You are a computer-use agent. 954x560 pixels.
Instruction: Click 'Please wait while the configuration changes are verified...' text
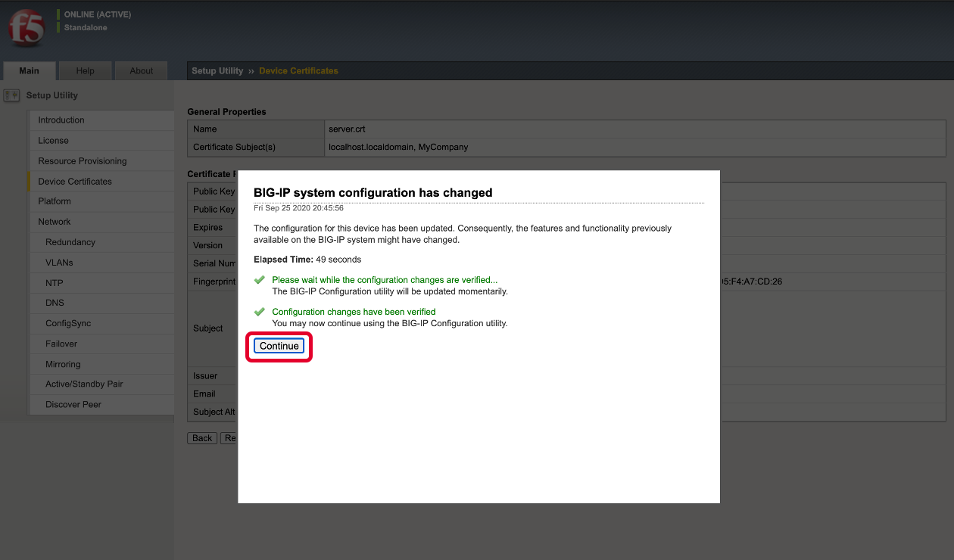pyautogui.click(x=385, y=280)
